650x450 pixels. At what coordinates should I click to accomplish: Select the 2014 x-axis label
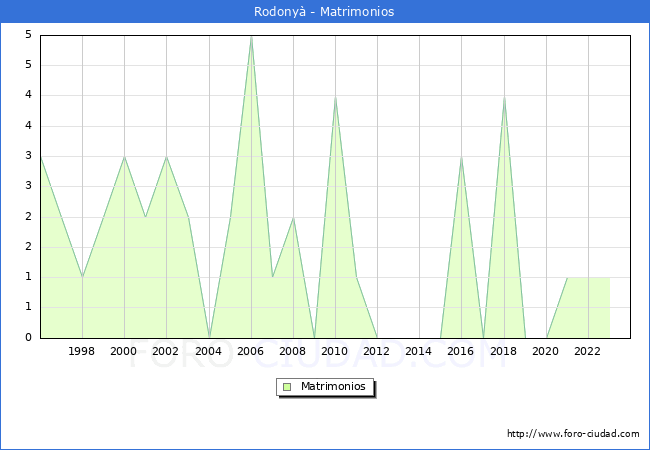click(419, 351)
